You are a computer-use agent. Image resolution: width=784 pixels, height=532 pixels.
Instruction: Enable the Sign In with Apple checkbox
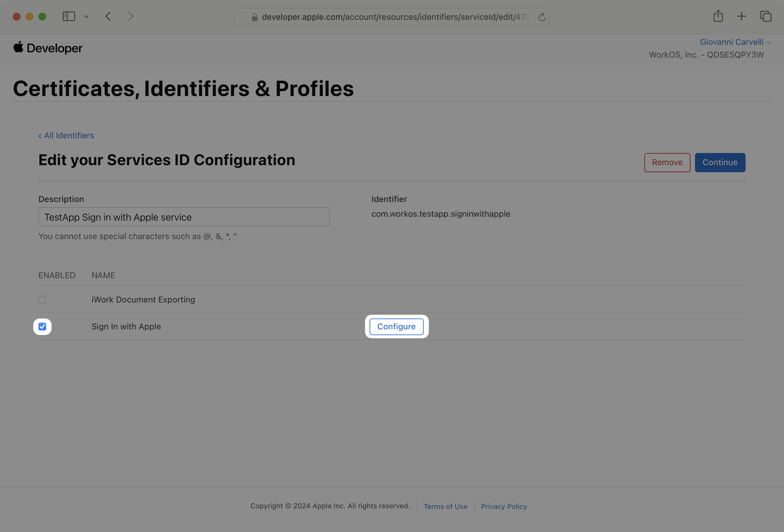42,326
